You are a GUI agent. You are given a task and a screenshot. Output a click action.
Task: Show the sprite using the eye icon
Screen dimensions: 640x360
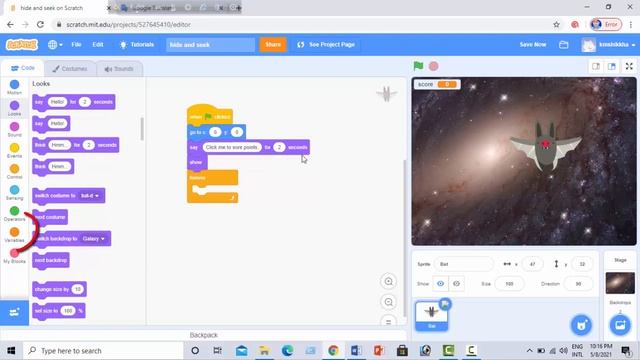pyautogui.click(x=440, y=283)
